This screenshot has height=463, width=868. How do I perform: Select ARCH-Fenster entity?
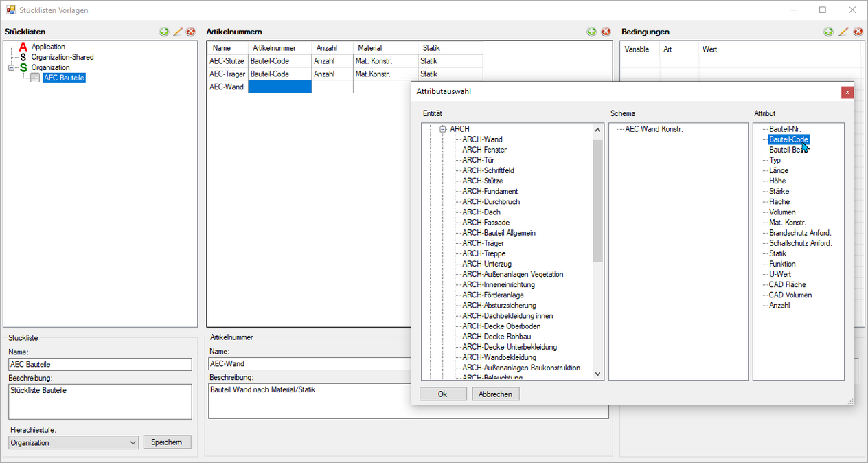484,150
